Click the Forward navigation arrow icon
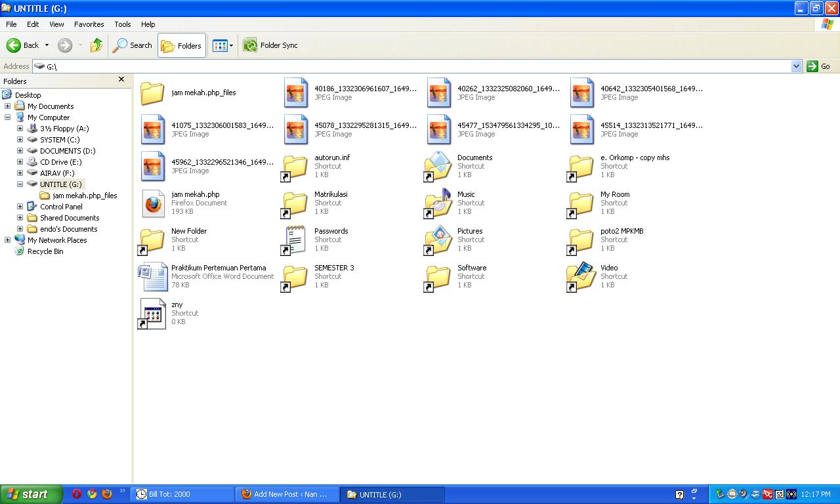Screen dimensions: 840x504 [x=64, y=45]
